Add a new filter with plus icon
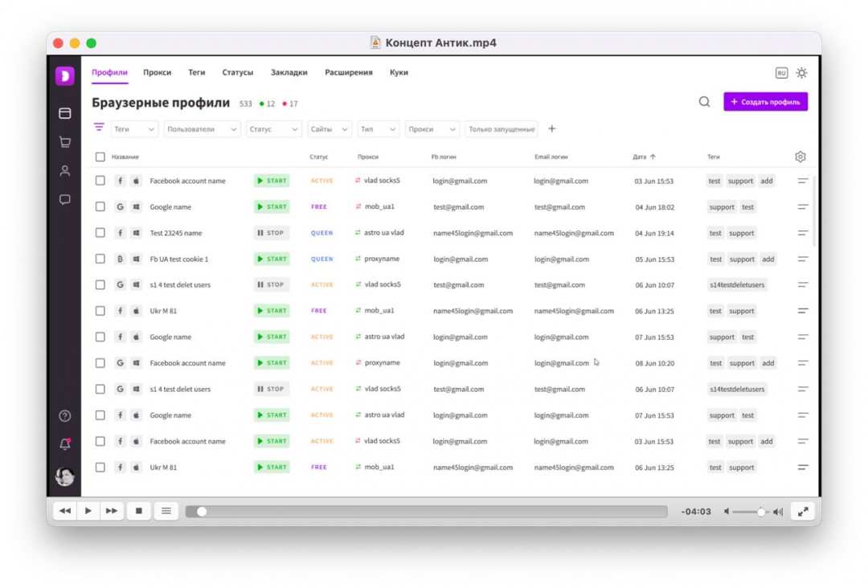This screenshot has height=588, width=868. pos(551,129)
